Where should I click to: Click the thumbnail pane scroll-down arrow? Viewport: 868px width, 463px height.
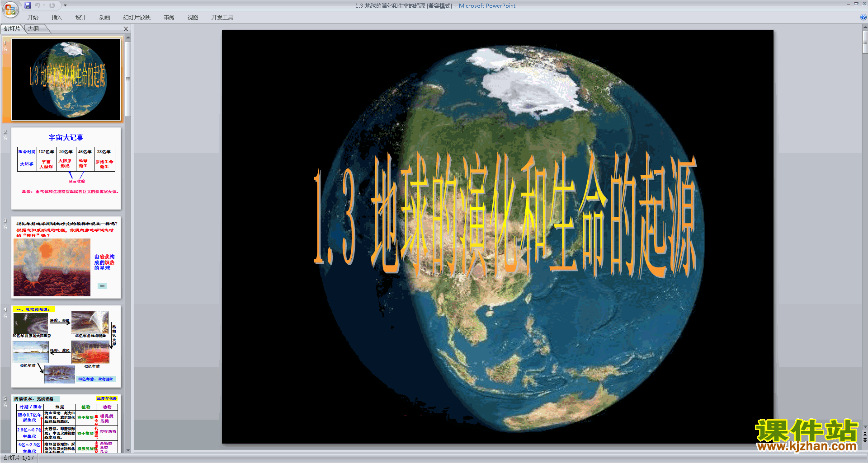pyautogui.click(x=128, y=450)
